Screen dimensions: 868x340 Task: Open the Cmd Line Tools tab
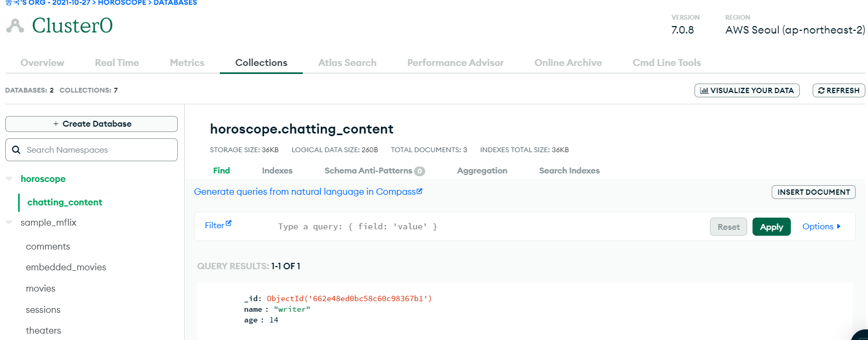coord(667,63)
